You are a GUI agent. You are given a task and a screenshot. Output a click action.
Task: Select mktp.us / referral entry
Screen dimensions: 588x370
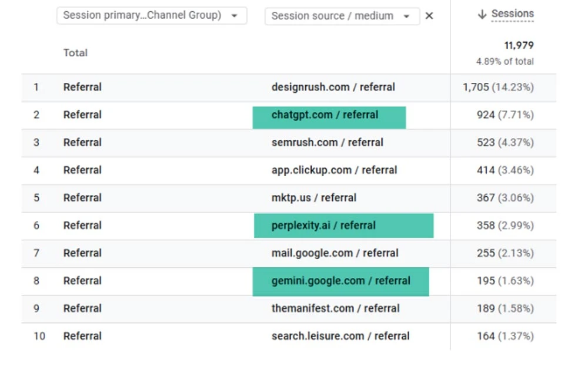click(x=313, y=198)
